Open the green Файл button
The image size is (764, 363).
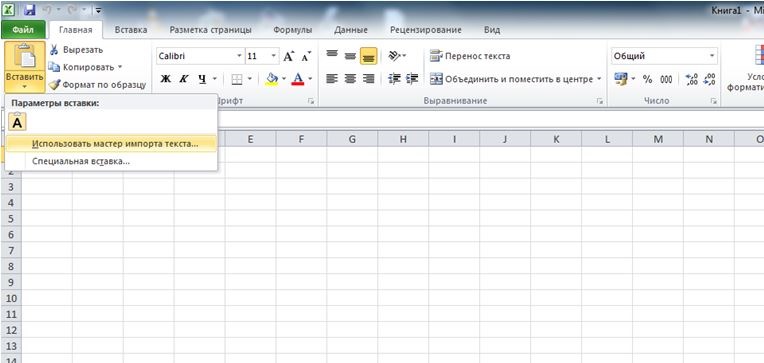tap(23, 30)
